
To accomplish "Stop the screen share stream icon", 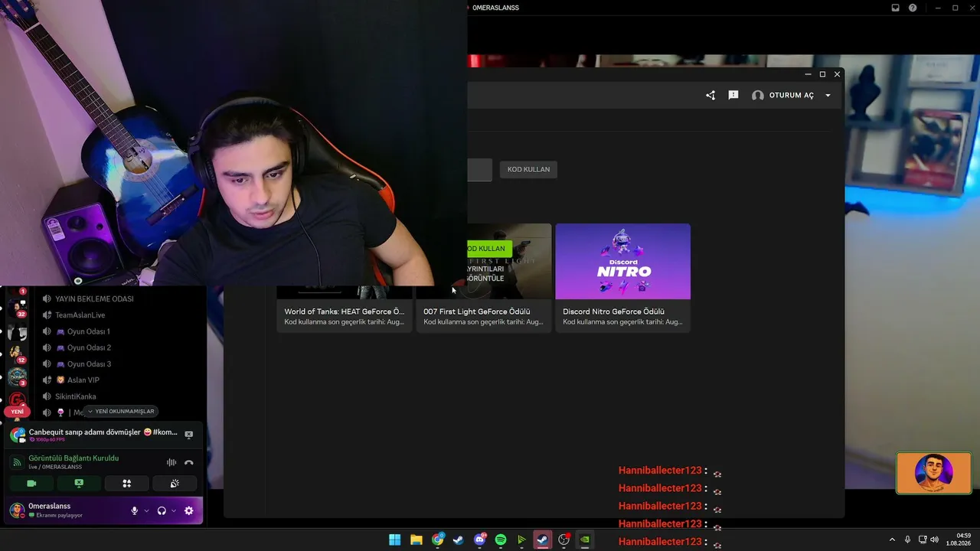I will pos(189,435).
